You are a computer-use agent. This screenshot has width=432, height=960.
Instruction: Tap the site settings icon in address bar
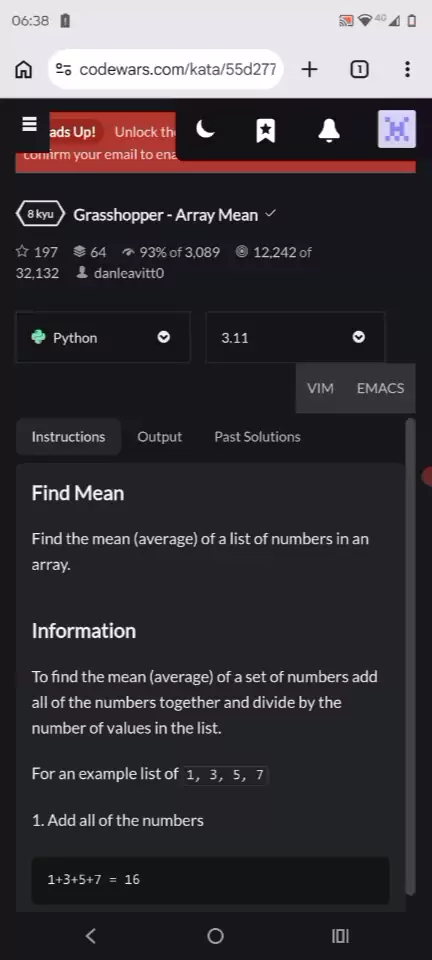point(64,70)
